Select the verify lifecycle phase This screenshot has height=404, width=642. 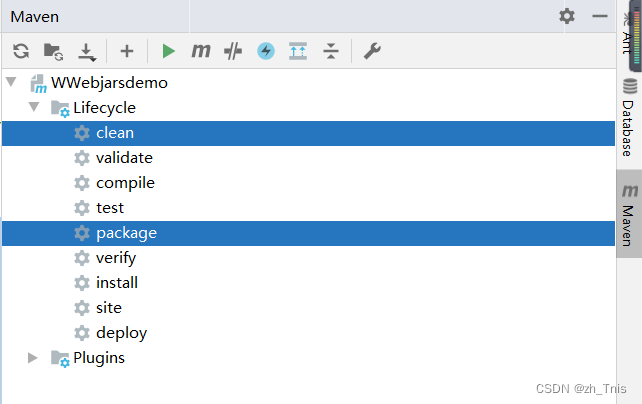coord(308,258)
